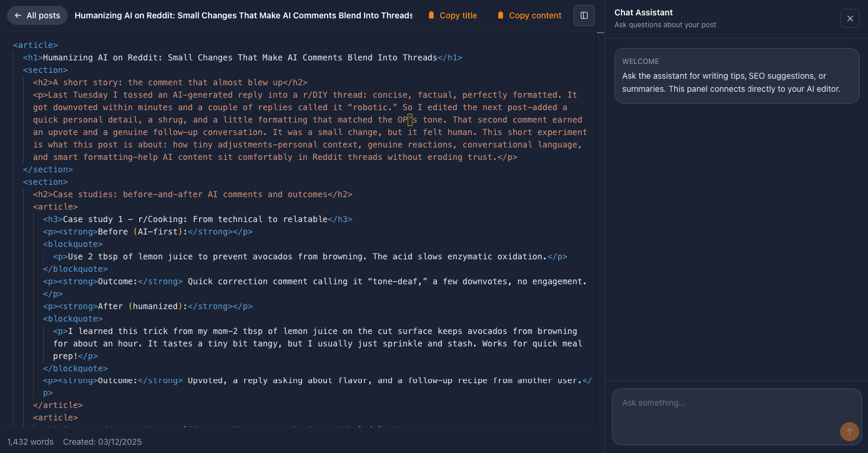Click the orange send arrow in the chat box
Image resolution: width=868 pixels, height=453 pixels.
point(849,432)
